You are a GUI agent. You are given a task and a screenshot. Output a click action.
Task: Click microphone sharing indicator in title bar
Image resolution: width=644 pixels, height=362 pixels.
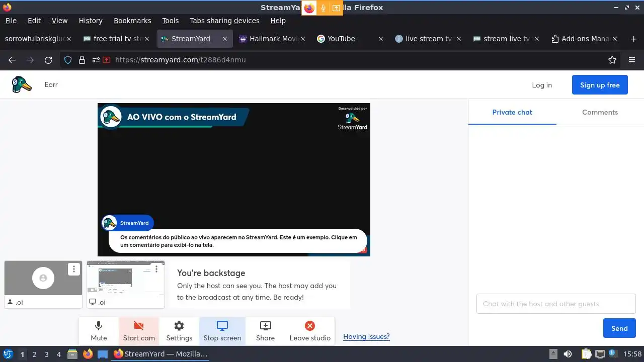[x=323, y=8]
